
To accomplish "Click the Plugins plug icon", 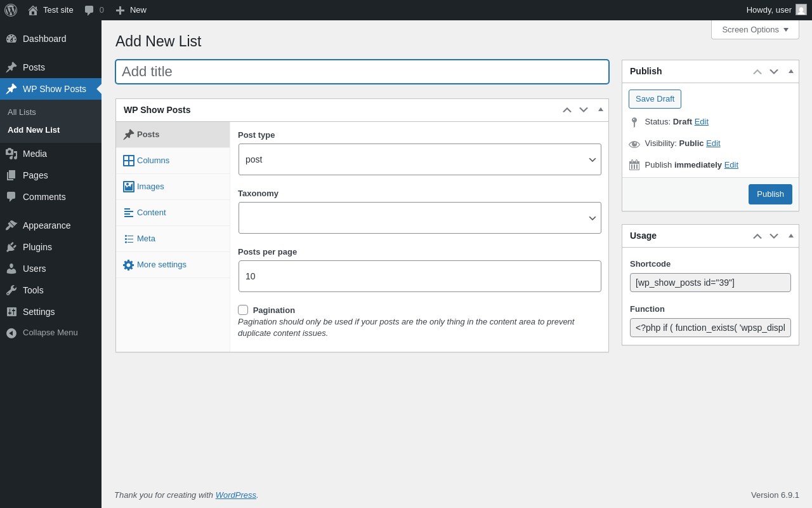I will [x=11, y=247].
